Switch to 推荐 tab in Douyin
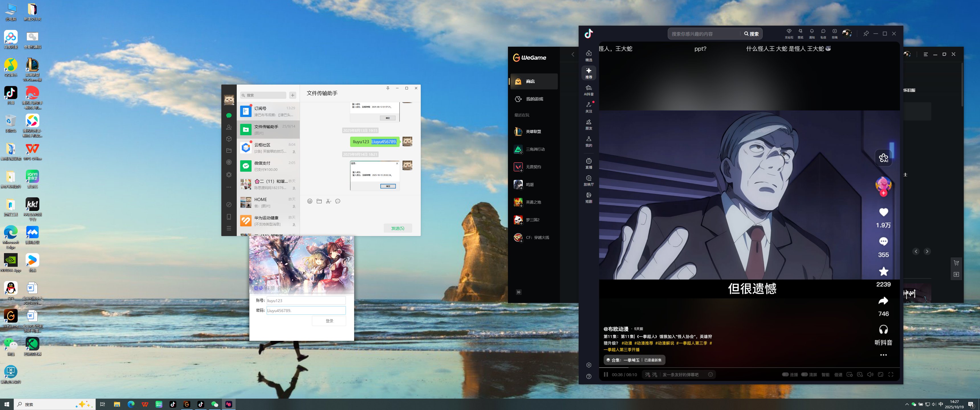 [x=589, y=73]
